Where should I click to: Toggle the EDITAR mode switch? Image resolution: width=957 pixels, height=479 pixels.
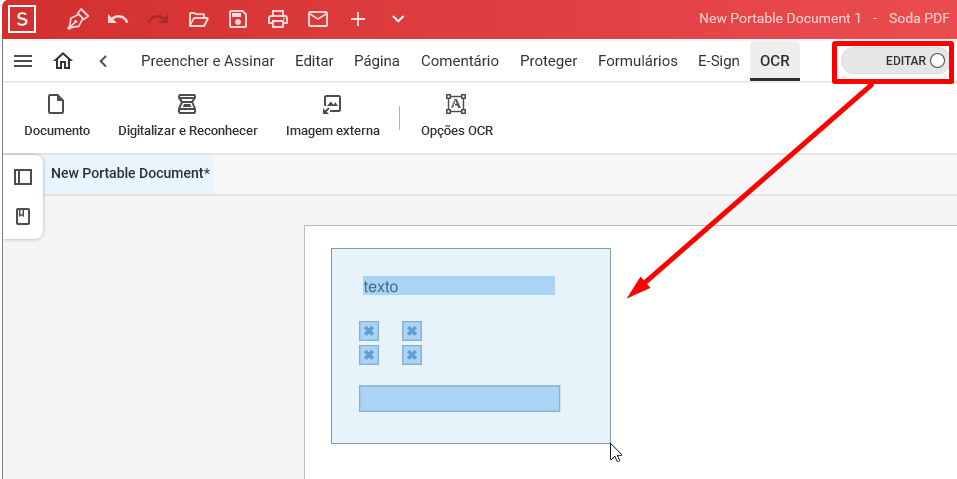point(894,61)
